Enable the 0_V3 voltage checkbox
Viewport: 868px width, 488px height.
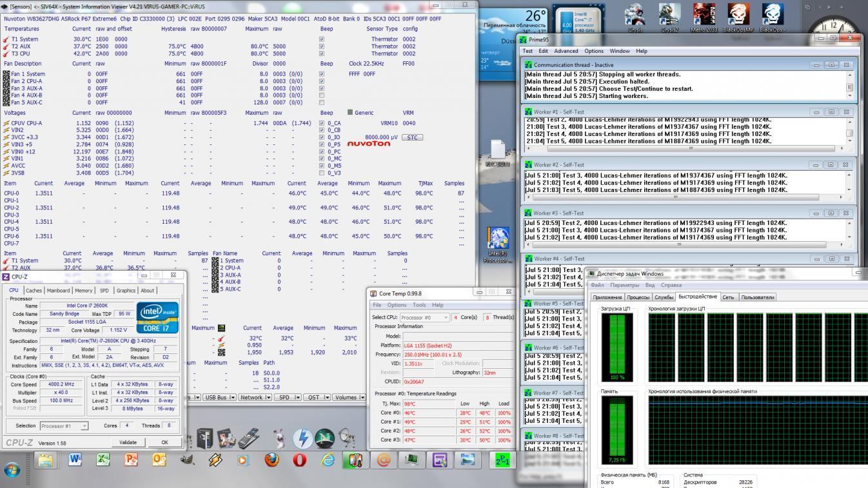pos(322,173)
